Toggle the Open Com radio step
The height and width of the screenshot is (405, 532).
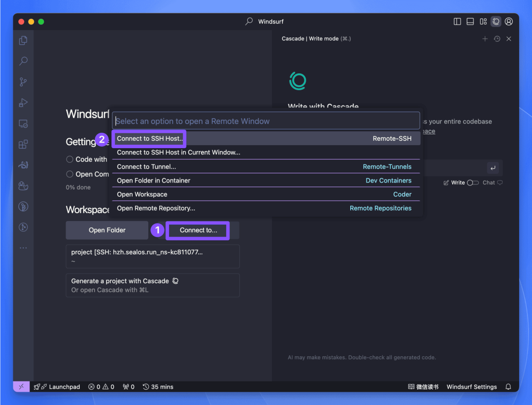(x=69, y=174)
